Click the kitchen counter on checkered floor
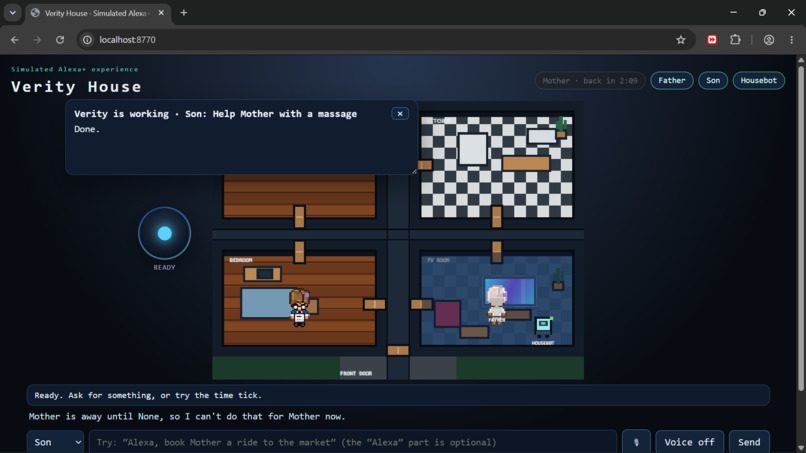806x453 pixels. tap(526, 164)
